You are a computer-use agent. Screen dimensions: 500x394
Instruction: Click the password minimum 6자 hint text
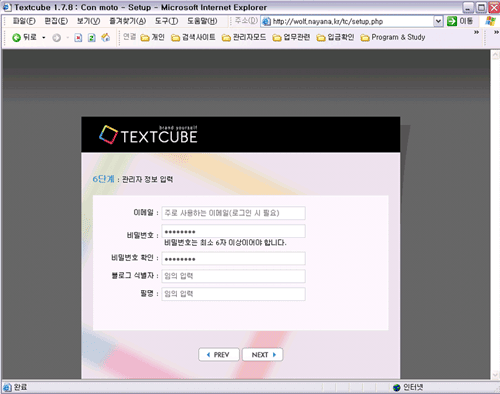tap(225, 243)
